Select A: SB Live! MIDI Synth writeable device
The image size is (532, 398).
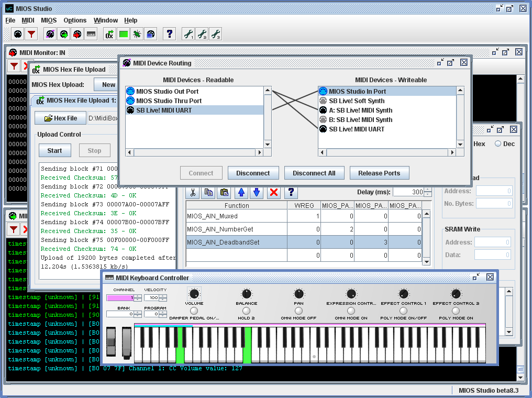pyautogui.click(x=387, y=110)
